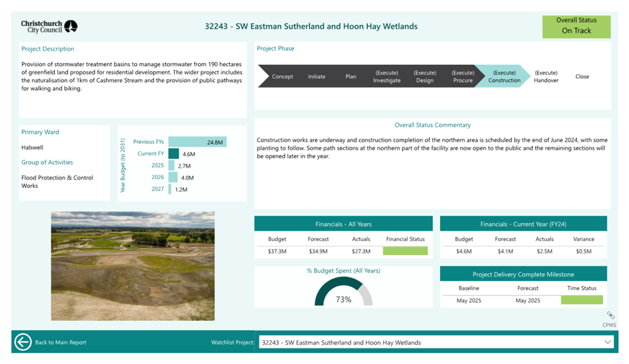Click the current year forecast $4.1M

(505, 251)
